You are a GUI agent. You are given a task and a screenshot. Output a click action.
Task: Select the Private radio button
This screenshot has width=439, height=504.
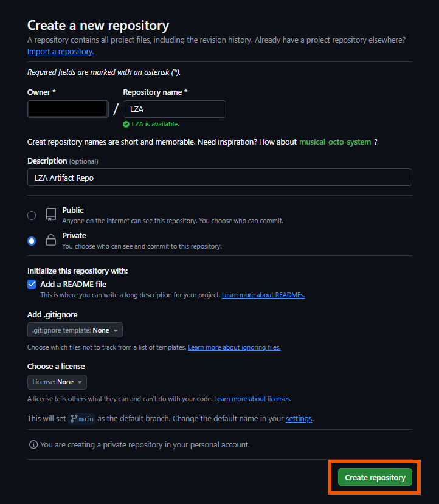pyautogui.click(x=31, y=241)
